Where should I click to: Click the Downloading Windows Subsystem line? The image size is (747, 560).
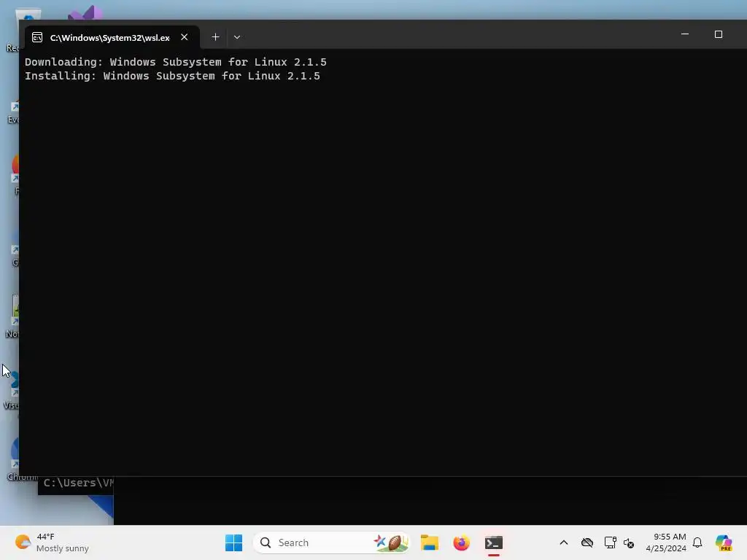coord(176,63)
